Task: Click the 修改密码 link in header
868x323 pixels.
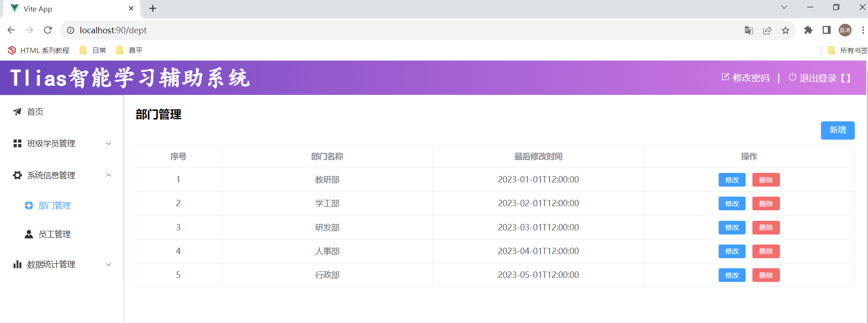Action: [746, 78]
